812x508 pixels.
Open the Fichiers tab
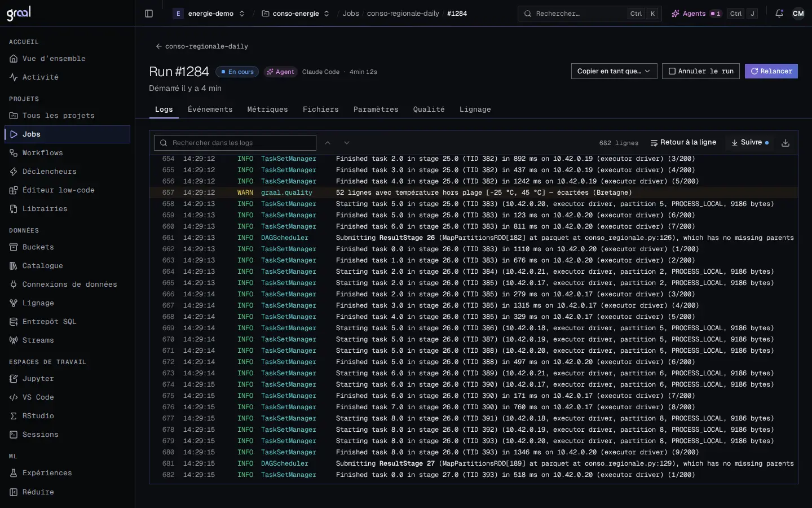(320, 110)
